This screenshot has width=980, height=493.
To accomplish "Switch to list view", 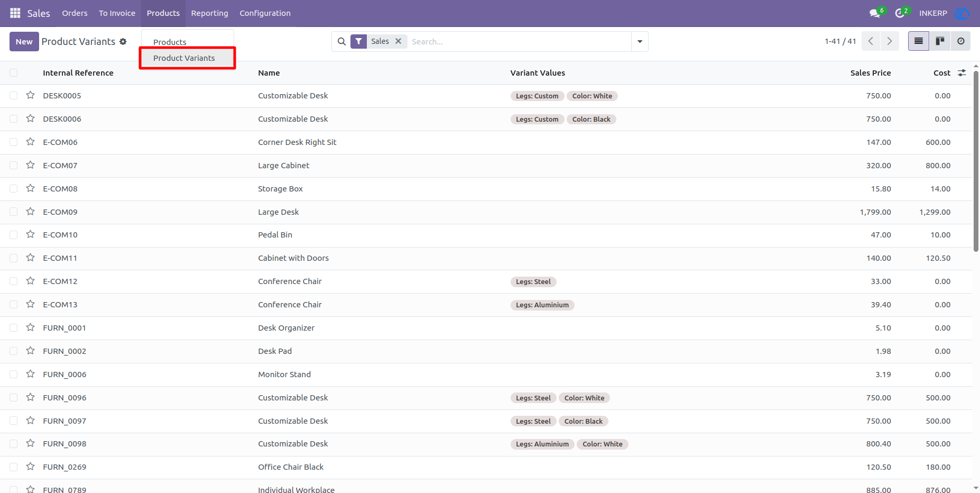I will coord(919,41).
